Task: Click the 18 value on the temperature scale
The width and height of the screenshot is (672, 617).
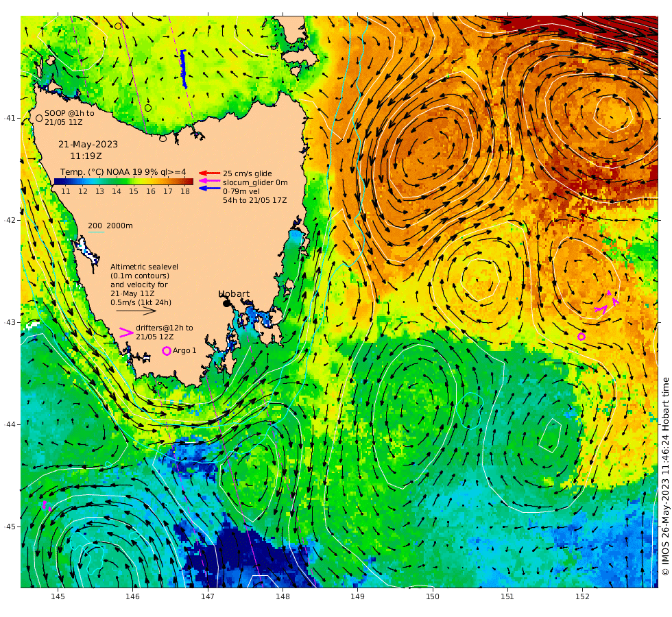Action: [x=184, y=191]
